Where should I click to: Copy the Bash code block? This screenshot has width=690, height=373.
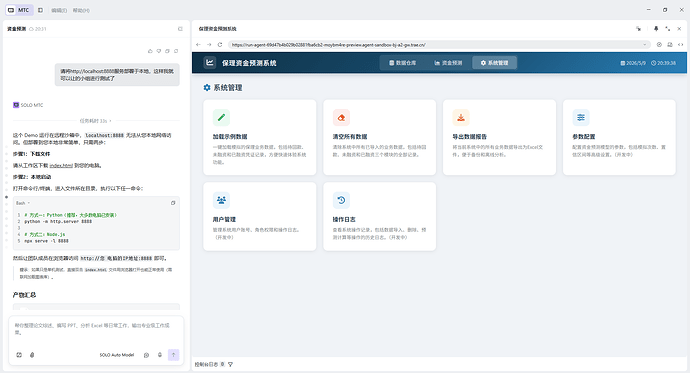(x=173, y=203)
